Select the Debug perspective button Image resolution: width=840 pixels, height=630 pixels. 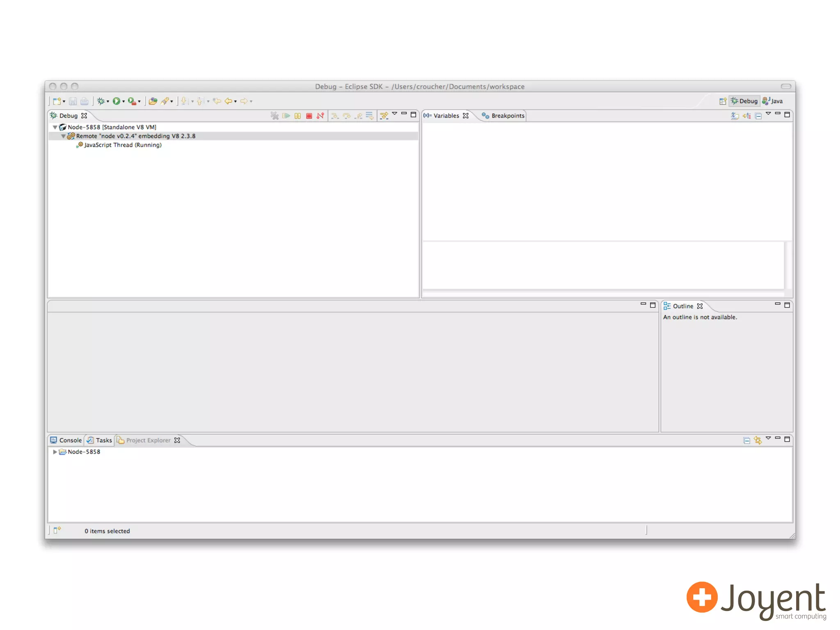pyautogui.click(x=744, y=101)
